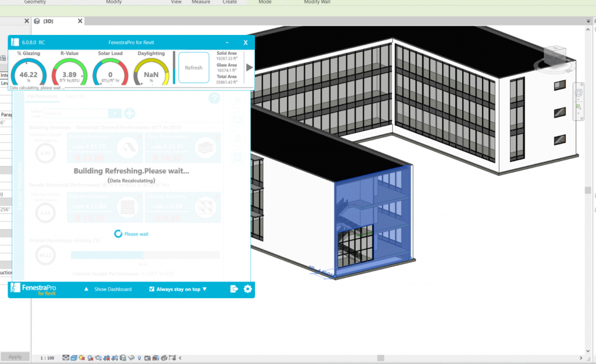Select the blue highlighted wall on the building
The width and height of the screenshot is (596, 364).
pos(373,222)
